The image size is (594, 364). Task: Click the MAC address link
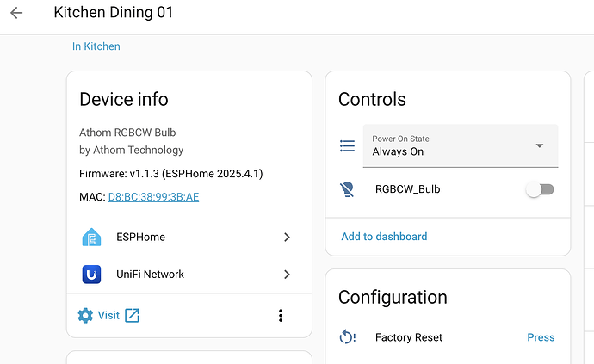(x=153, y=197)
